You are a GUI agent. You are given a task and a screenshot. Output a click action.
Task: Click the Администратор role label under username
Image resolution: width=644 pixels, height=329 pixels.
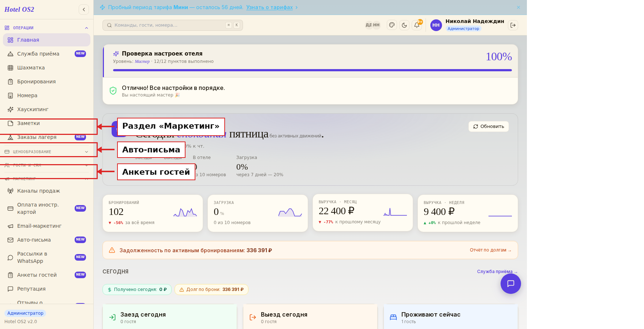point(463,29)
